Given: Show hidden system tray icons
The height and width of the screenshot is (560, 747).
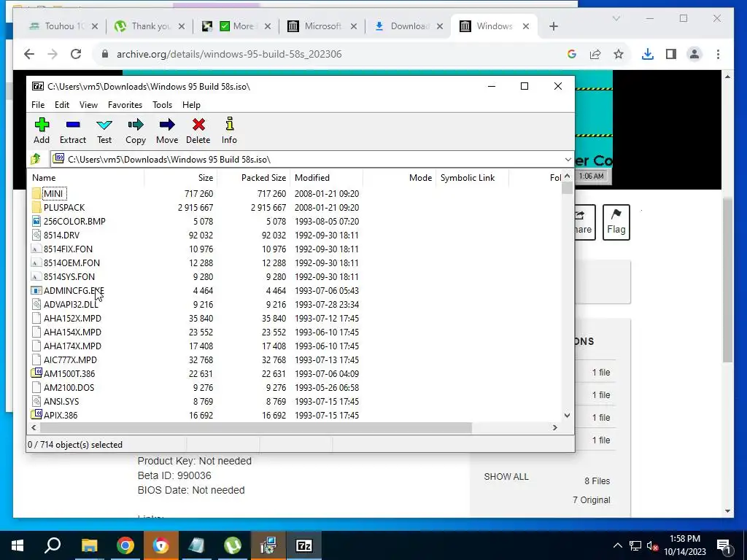Looking at the screenshot, I should 617,545.
